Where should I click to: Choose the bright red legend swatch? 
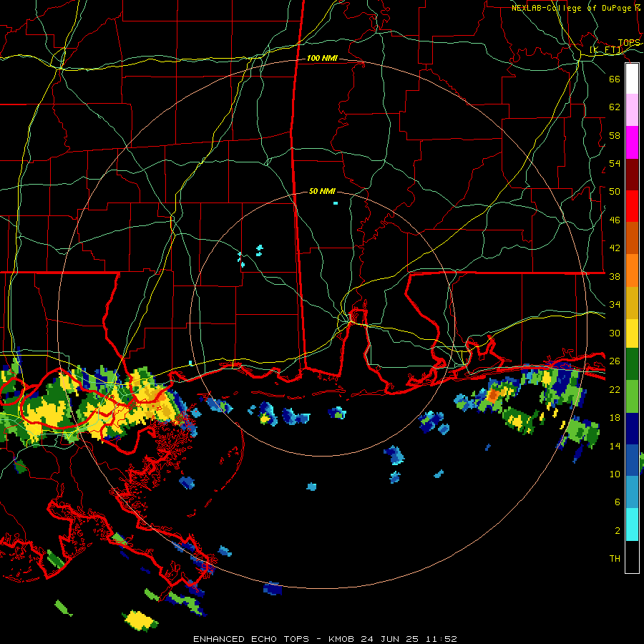coord(632,206)
